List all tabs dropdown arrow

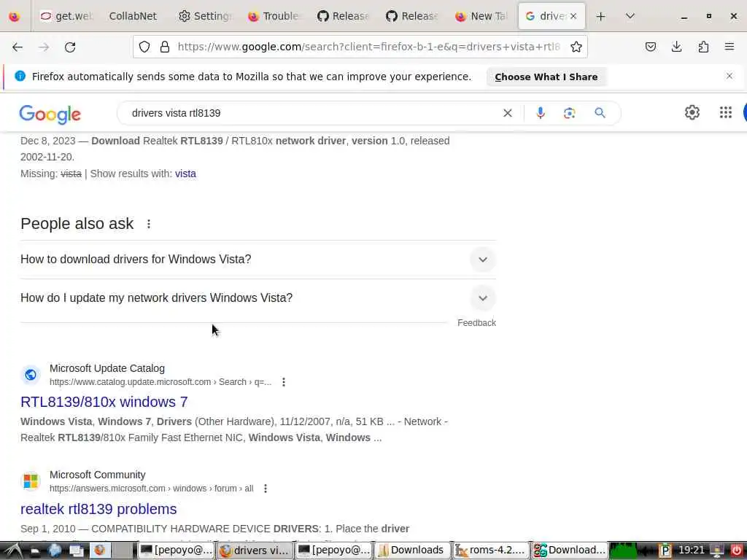pyautogui.click(x=630, y=16)
